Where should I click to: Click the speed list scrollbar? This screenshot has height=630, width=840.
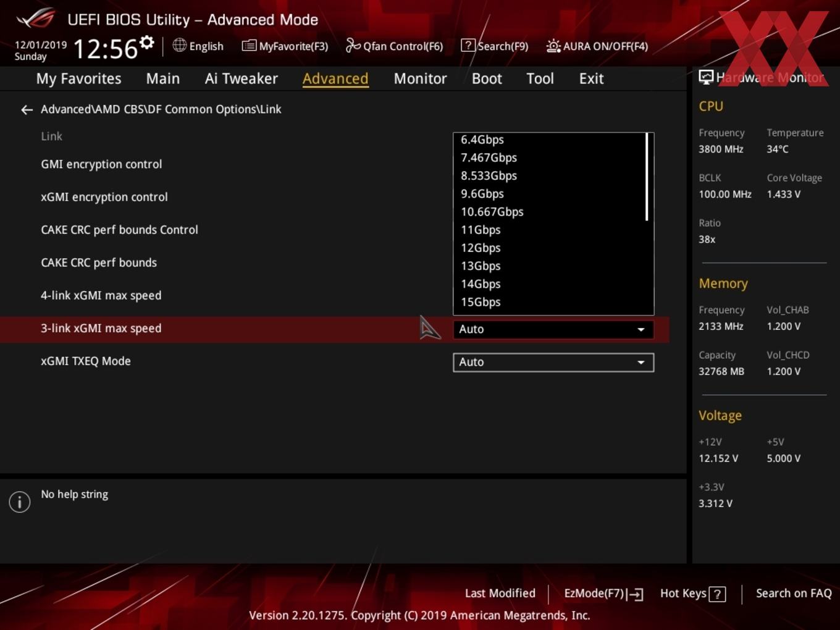pos(647,177)
